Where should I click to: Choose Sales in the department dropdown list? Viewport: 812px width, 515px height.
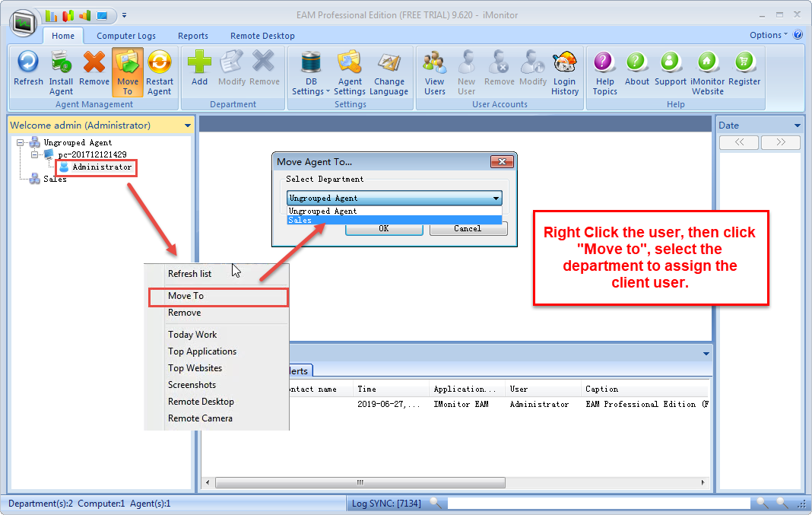(394, 220)
